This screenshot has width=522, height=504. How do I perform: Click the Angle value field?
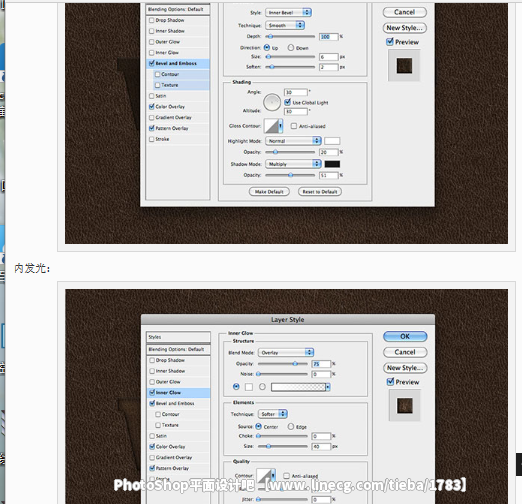point(296,92)
